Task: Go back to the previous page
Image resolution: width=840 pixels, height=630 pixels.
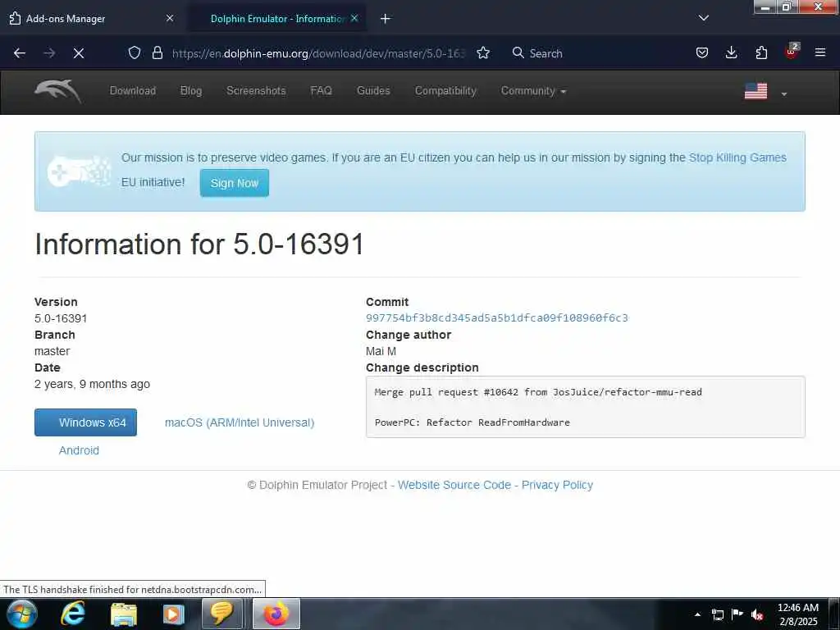Action: point(20,53)
